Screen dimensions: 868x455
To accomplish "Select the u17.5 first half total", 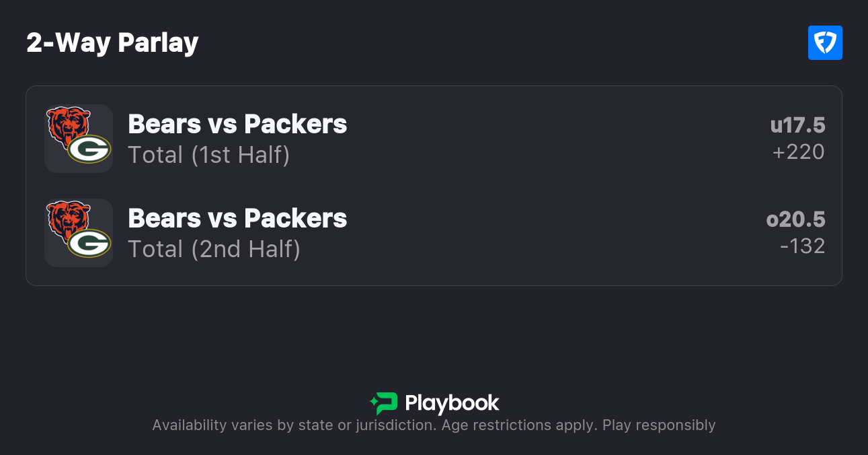I will coord(797,125).
